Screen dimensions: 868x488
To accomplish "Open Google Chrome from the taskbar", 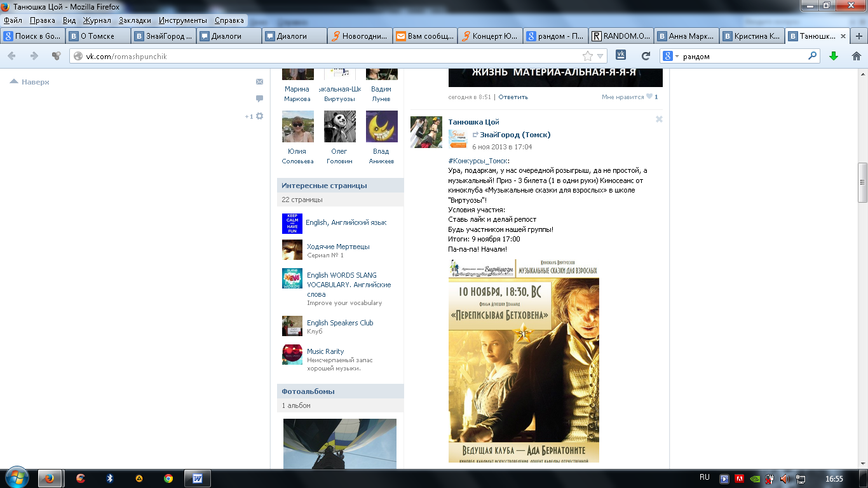I will (x=168, y=478).
